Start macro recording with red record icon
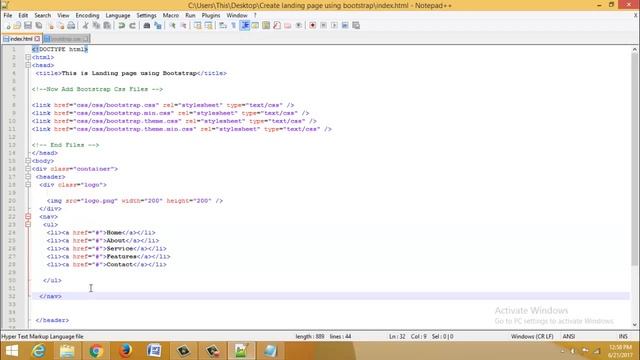640x360 pixels. (x=313, y=25)
